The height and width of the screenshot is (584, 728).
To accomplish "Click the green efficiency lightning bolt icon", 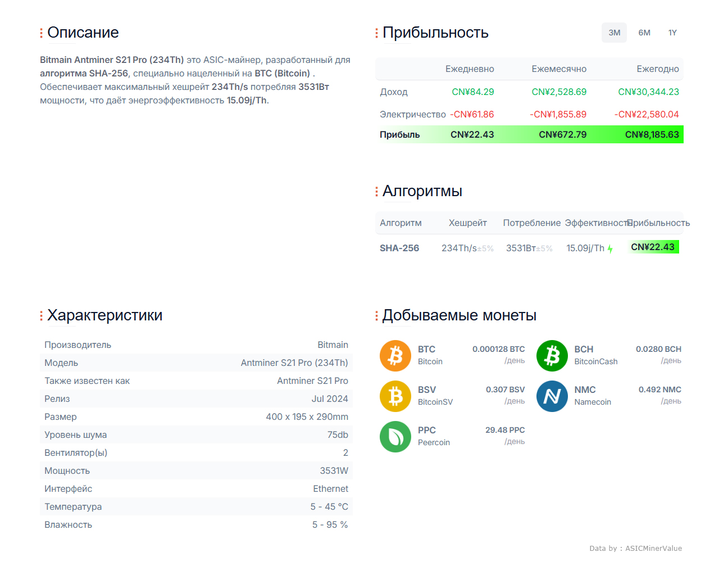I will 610,248.
